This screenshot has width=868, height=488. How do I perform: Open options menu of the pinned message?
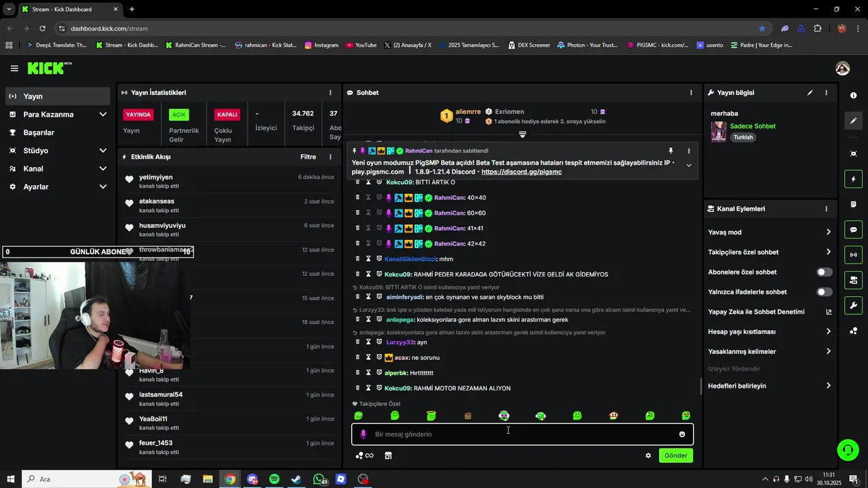[688, 151]
